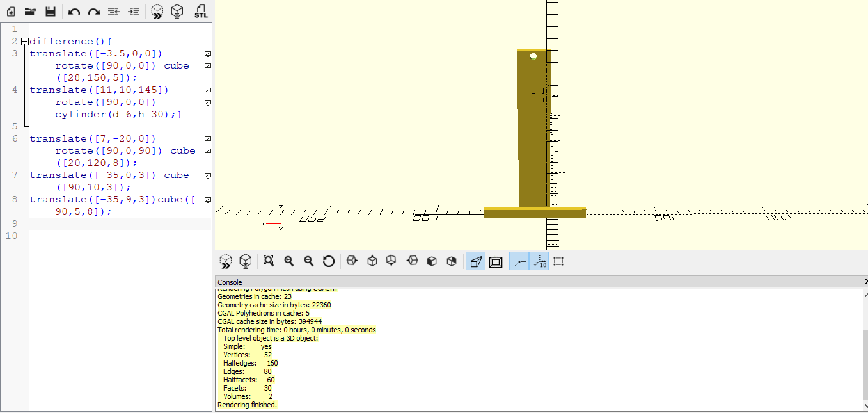868x413 pixels.
Task: Undo the last edit
Action: pyautogui.click(x=74, y=12)
